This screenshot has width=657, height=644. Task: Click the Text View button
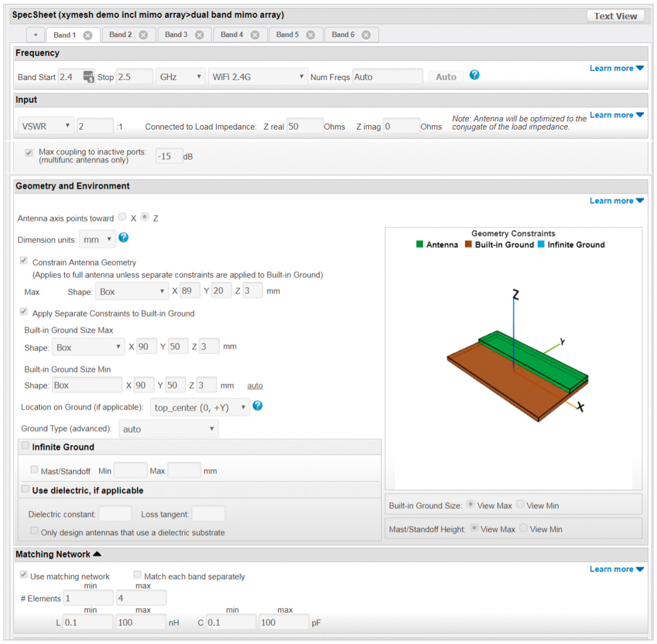point(615,16)
